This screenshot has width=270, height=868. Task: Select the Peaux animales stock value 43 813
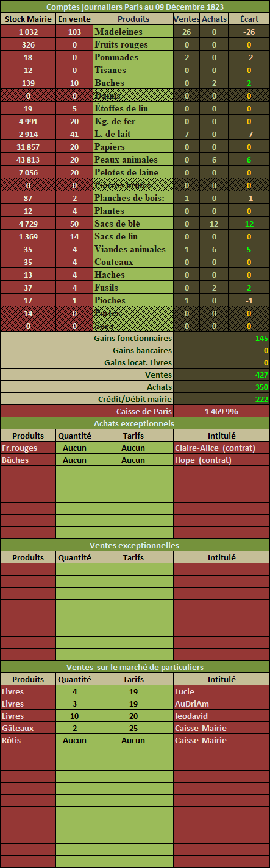(28, 160)
